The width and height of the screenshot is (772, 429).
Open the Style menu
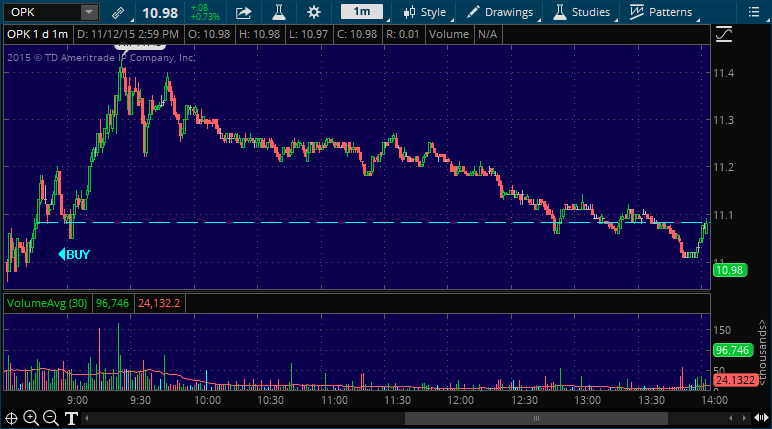[x=424, y=12]
